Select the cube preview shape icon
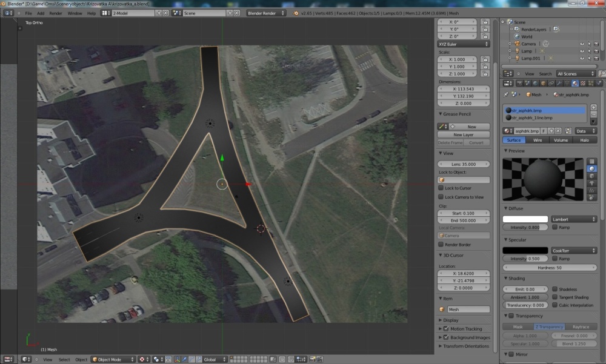 click(592, 176)
